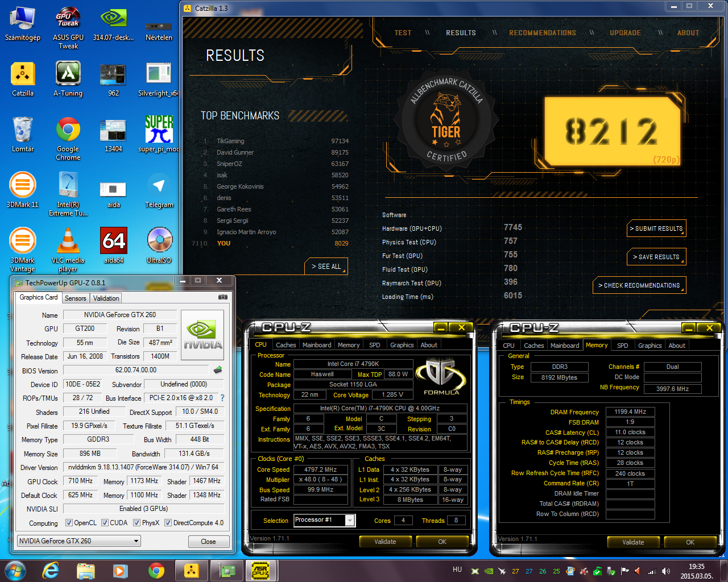Click the Core Speed 4797.2 MHz value
Viewport: 728px width, 582px height.
click(320, 469)
